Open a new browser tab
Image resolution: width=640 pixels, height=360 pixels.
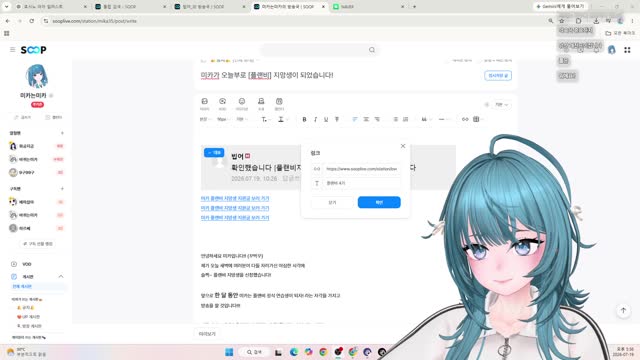pos(414,7)
